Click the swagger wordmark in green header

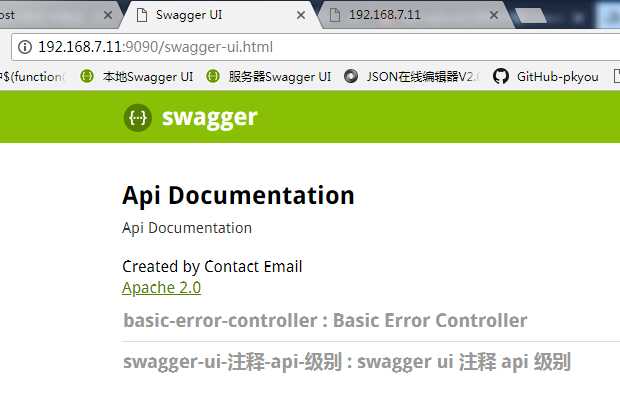[210, 118]
